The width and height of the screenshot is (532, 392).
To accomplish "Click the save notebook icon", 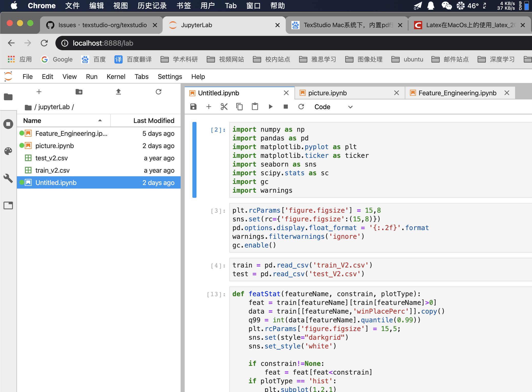I will 193,107.
